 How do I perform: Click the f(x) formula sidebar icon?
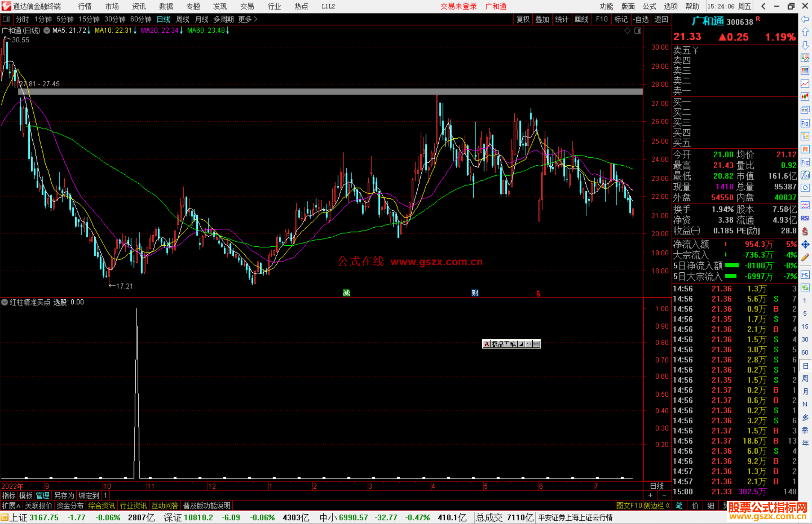(805, 175)
